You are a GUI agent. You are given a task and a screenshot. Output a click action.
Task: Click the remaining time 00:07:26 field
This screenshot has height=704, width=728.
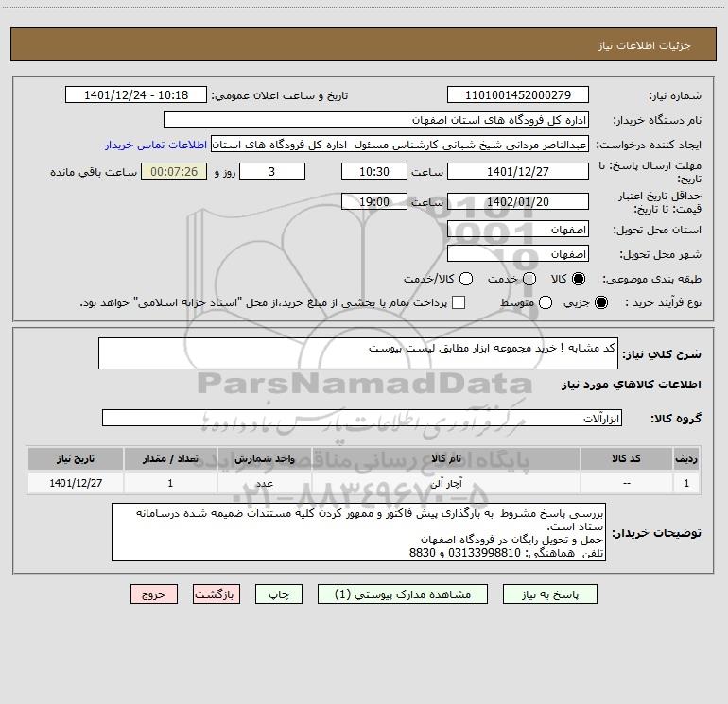pos(174,171)
